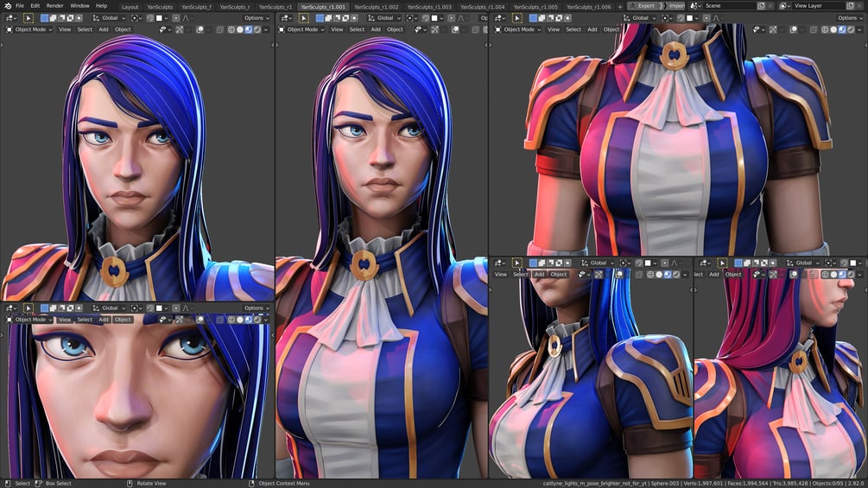The height and width of the screenshot is (488, 868).
Task: Expand the Global orientation dropdown in the top-right viewport
Action: [640, 17]
